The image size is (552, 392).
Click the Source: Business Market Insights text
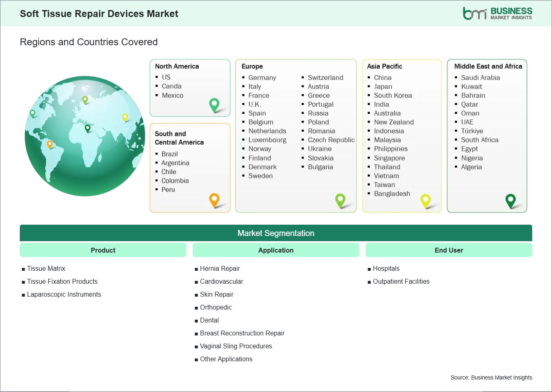[x=491, y=377]
